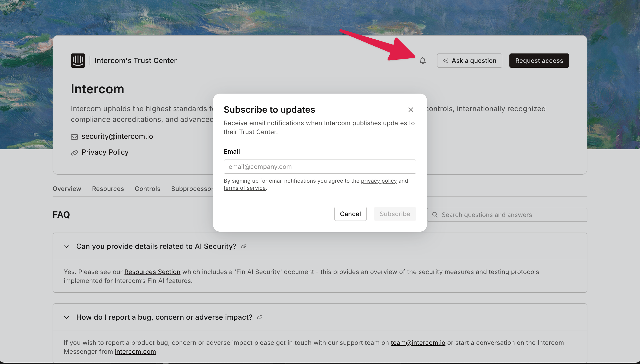Viewport: 640px width, 364px height.
Task: Click the 'Receive email notifications' dialog description
Action: click(x=319, y=127)
